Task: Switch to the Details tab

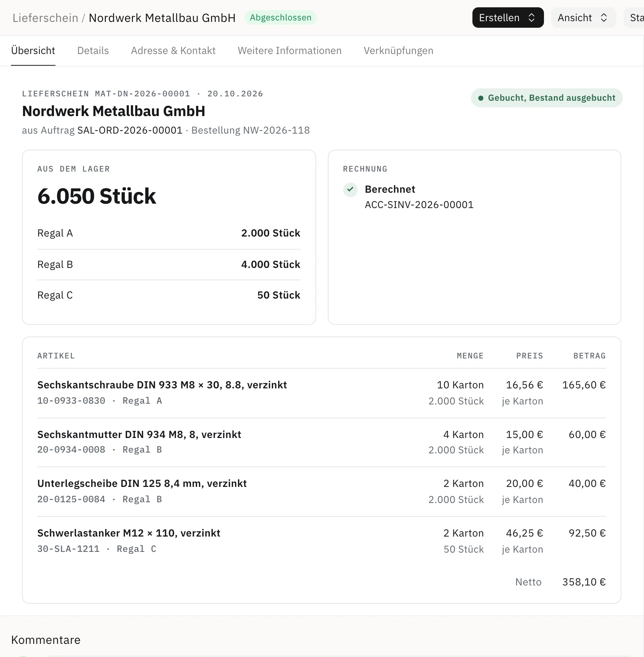Action: tap(93, 50)
